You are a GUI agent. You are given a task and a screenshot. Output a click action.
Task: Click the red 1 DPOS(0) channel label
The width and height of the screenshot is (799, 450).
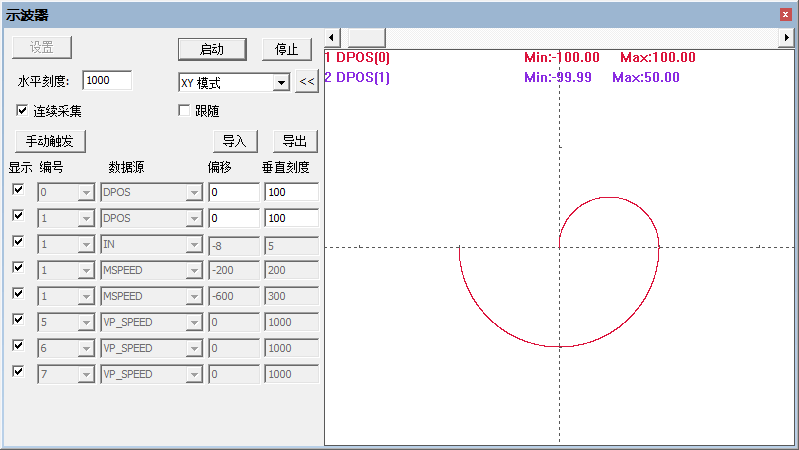pyautogui.click(x=357, y=57)
